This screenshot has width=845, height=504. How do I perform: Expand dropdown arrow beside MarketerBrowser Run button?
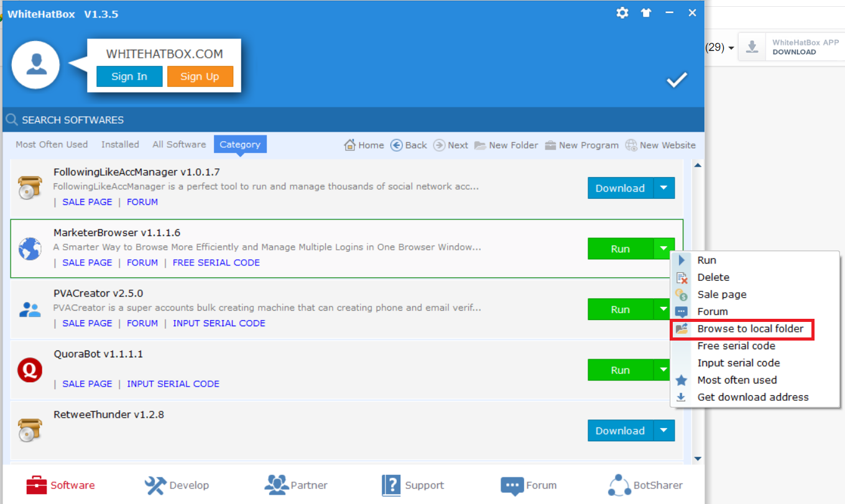click(x=664, y=249)
